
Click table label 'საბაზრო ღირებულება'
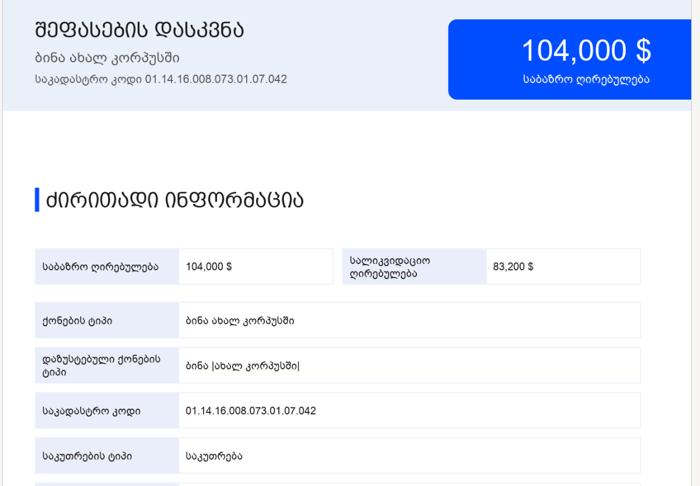100,267
